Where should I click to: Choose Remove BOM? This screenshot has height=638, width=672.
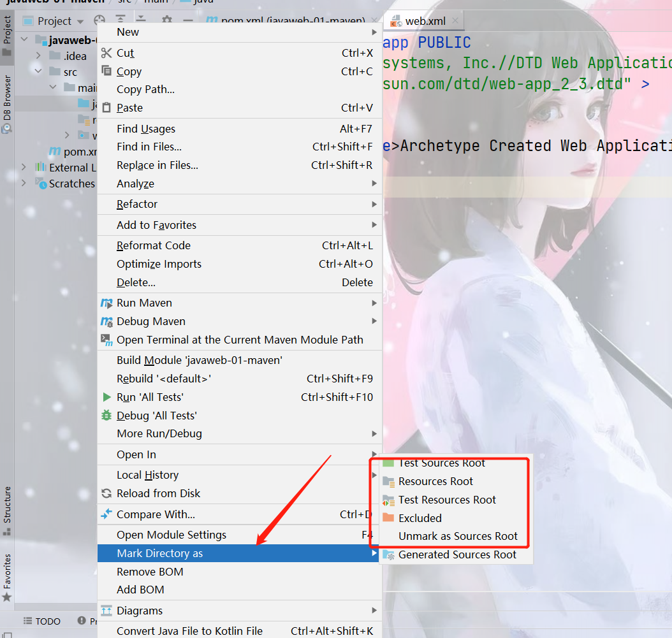click(239, 572)
